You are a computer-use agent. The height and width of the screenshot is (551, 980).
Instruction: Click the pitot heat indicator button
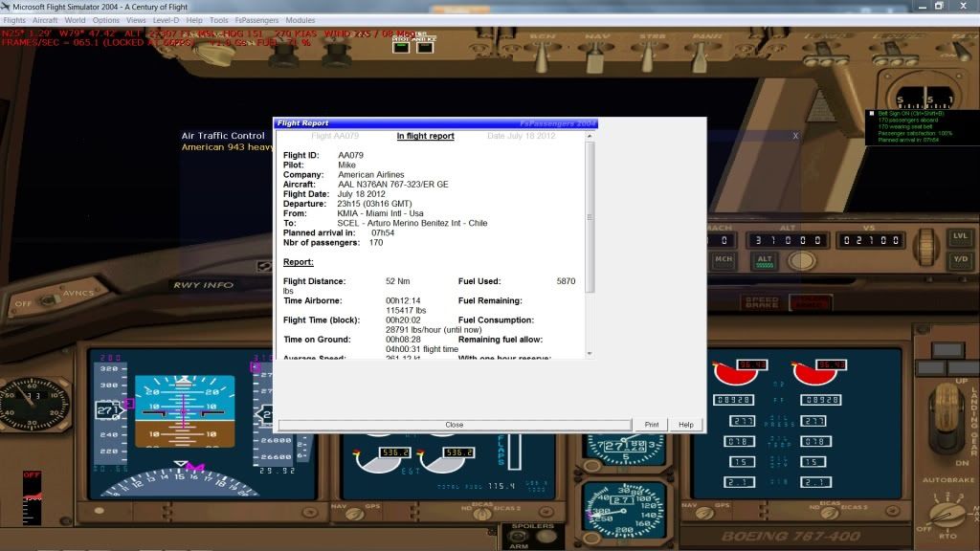[x=401, y=47]
